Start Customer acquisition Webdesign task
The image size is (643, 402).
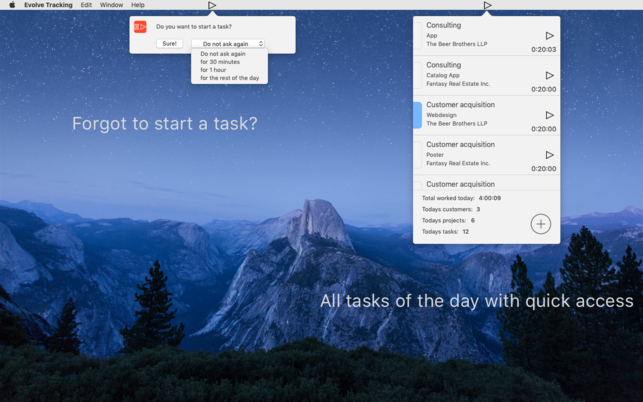[550, 115]
